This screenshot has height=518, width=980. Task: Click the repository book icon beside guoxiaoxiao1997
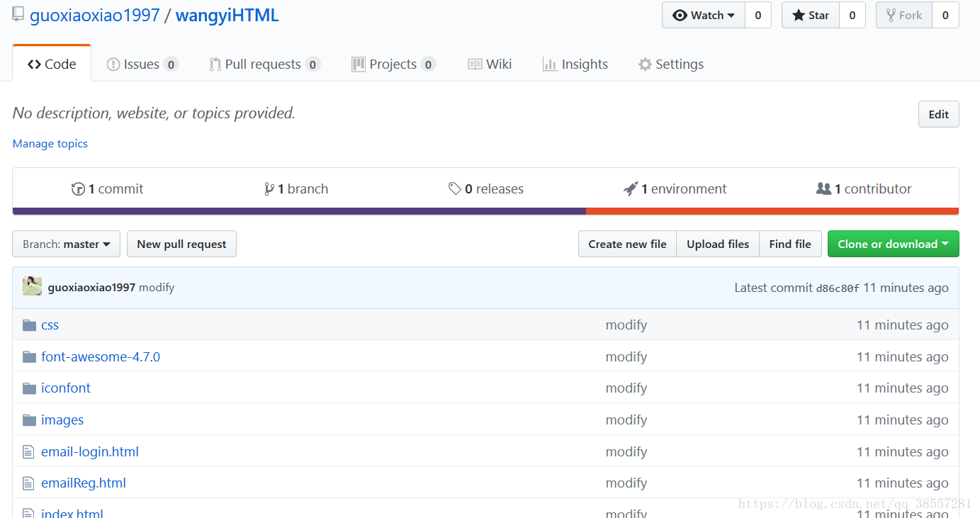point(18,14)
